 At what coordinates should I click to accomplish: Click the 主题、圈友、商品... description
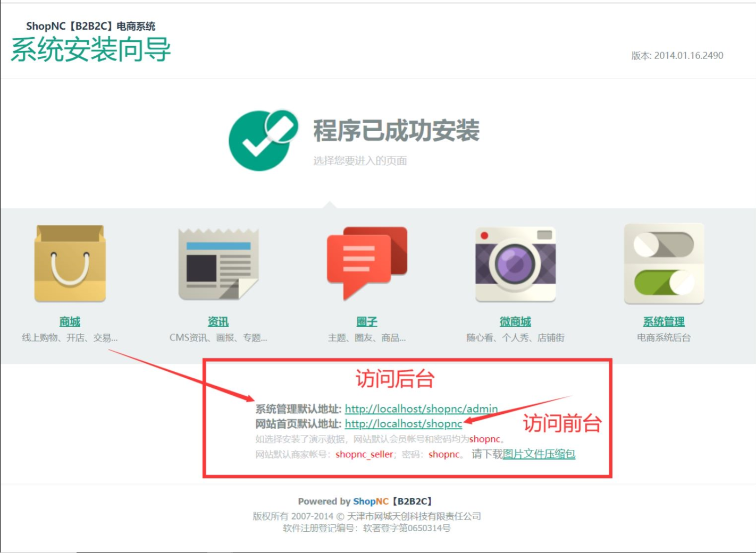(367, 337)
